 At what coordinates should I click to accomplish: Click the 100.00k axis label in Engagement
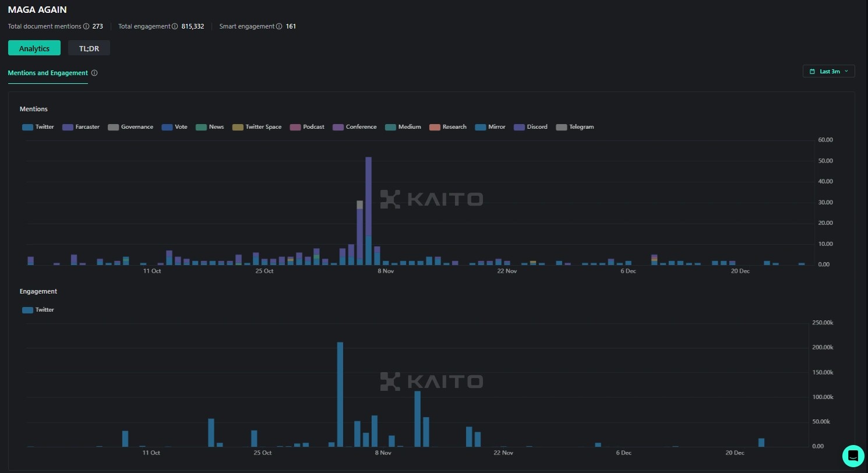(823, 397)
